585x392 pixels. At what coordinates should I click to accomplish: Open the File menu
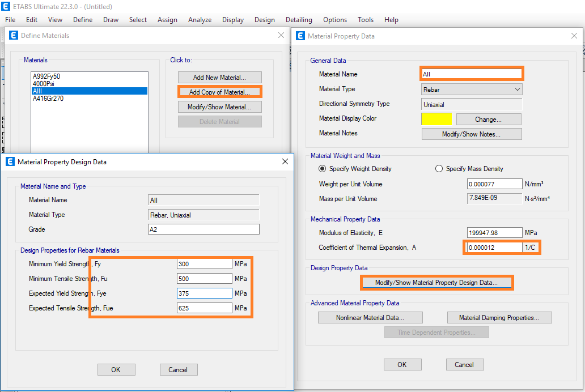coord(10,20)
